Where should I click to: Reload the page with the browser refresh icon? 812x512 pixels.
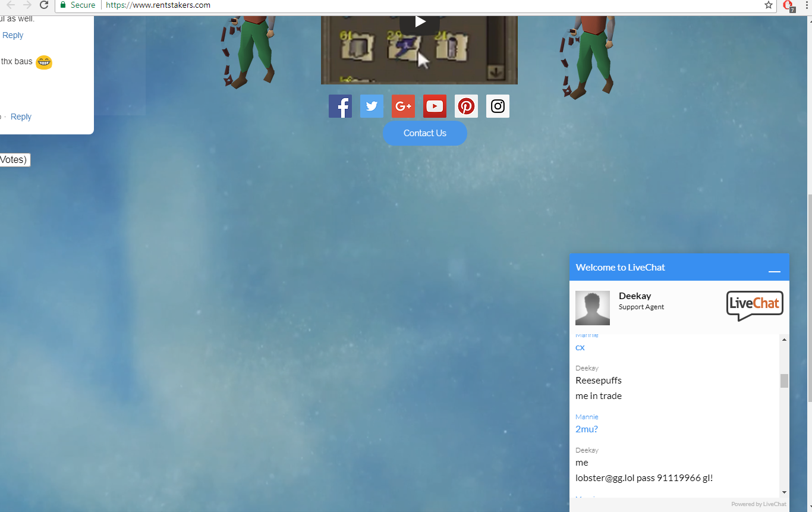click(43, 5)
